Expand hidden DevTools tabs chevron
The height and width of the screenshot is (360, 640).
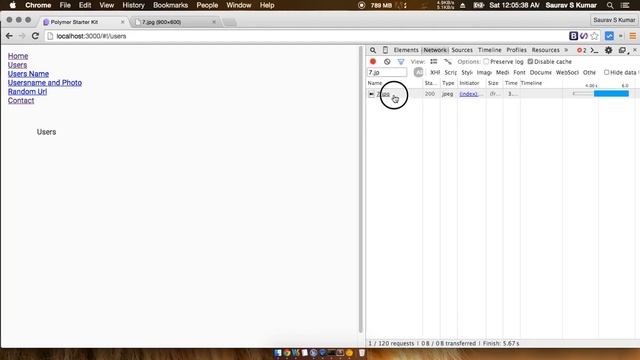pyautogui.click(x=566, y=50)
